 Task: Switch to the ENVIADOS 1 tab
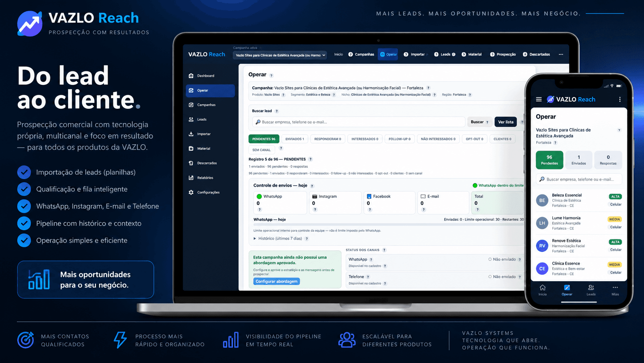tap(294, 139)
